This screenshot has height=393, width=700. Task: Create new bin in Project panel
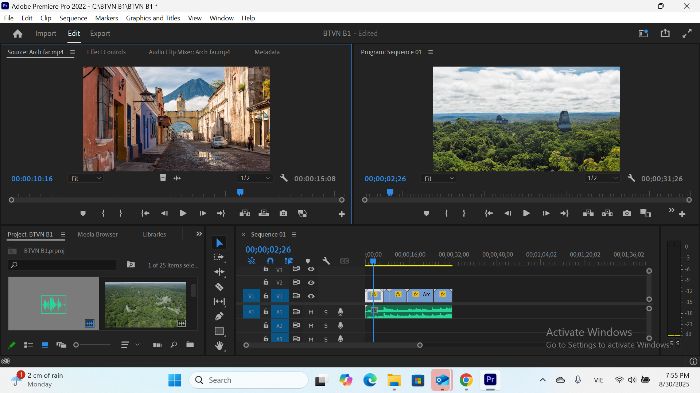pos(190,345)
